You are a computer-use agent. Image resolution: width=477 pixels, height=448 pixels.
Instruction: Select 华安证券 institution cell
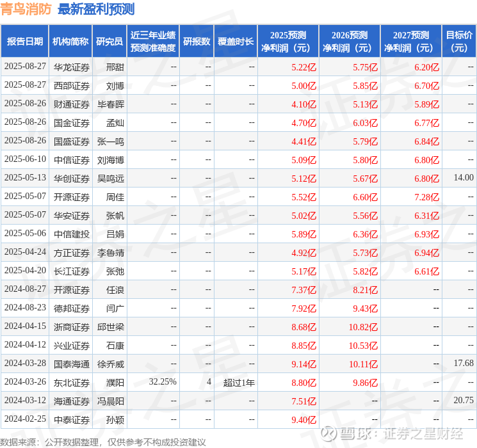tap(72, 216)
